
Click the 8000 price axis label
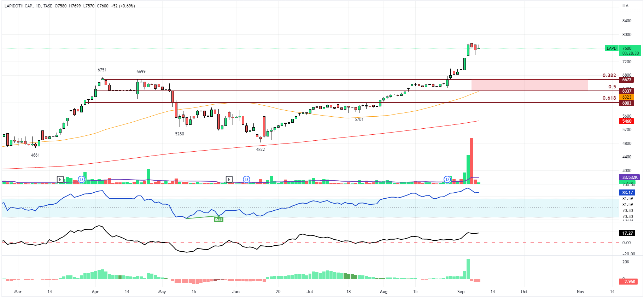627,35
